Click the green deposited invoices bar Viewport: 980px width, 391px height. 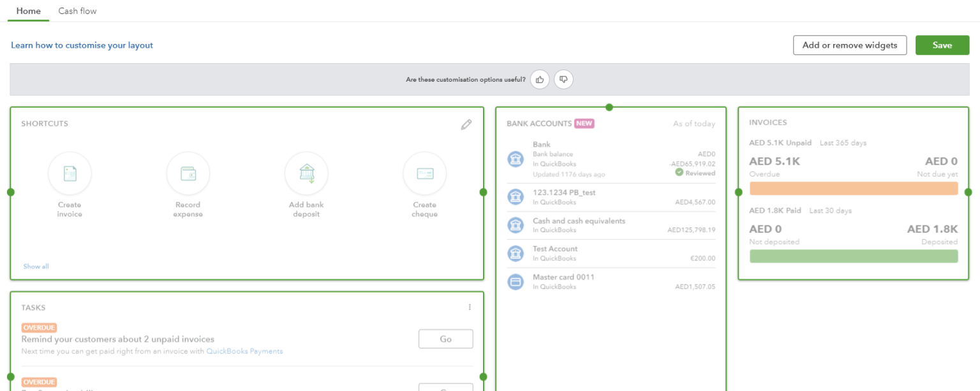tap(853, 256)
